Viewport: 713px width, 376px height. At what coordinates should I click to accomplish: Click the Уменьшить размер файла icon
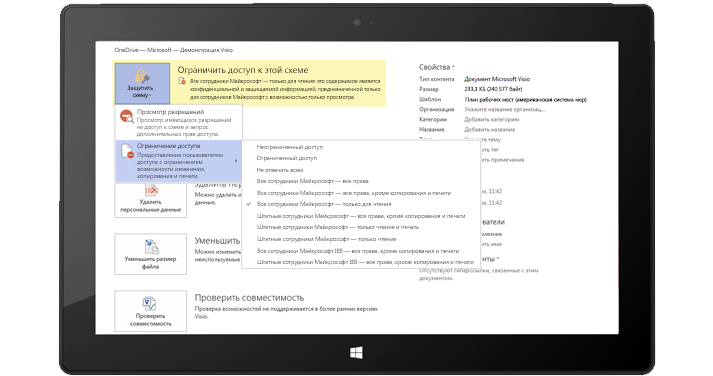coord(151,247)
